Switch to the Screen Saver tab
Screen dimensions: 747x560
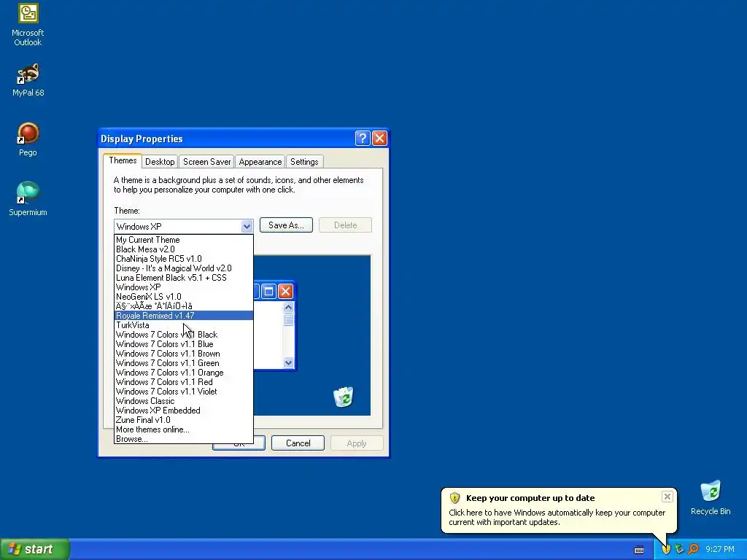point(206,162)
